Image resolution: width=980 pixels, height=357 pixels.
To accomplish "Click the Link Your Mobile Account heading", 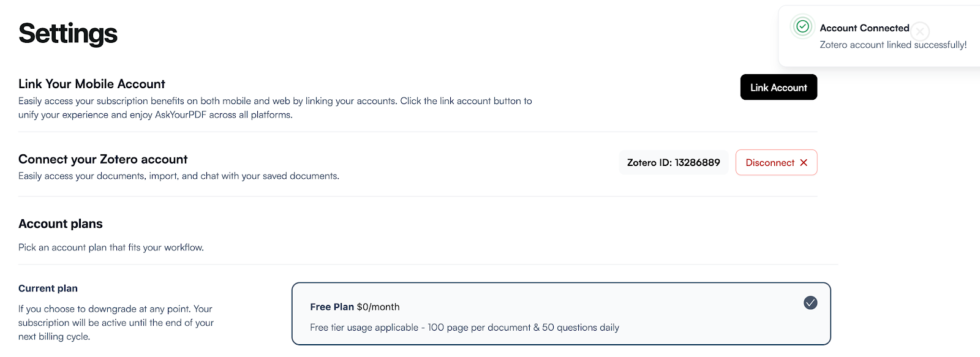I will tap(92, 84).
